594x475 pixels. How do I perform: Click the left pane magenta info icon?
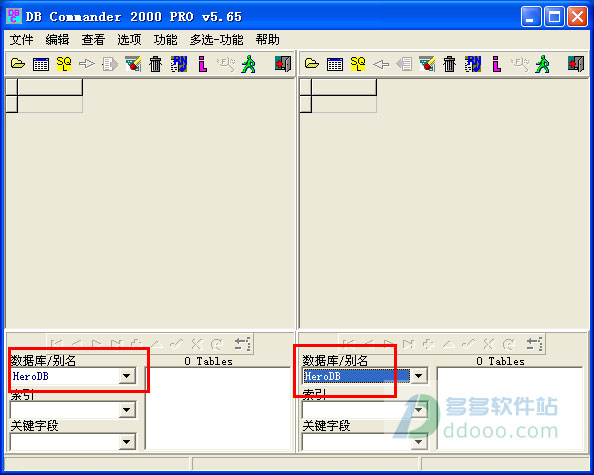point(202,64)
